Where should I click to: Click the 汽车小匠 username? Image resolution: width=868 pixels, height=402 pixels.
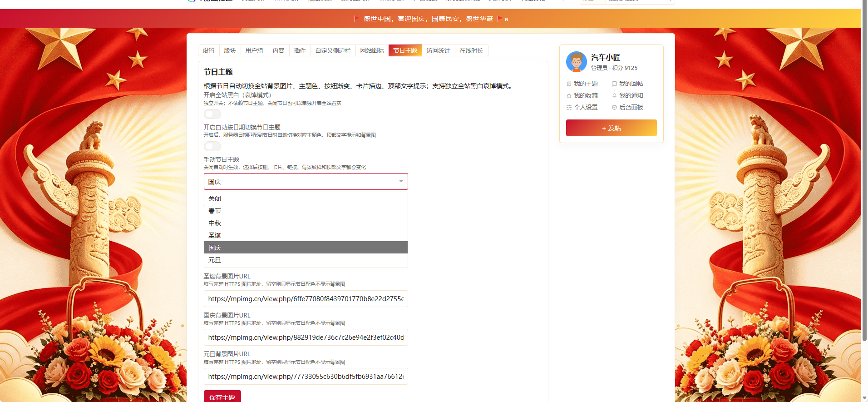[x=606, y=57]
